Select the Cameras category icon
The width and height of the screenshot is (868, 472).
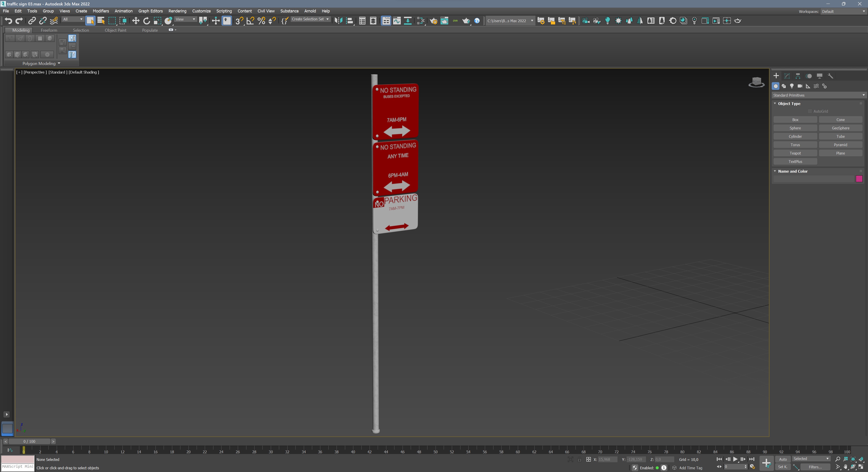(x=800, y=86)
